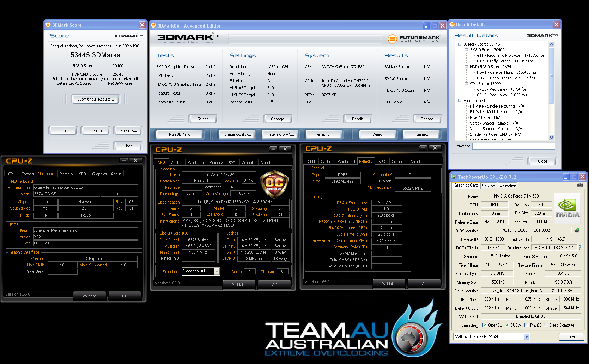
Task: Open the Validation tab in GPU-Z
Action: [x=508, y=186]
